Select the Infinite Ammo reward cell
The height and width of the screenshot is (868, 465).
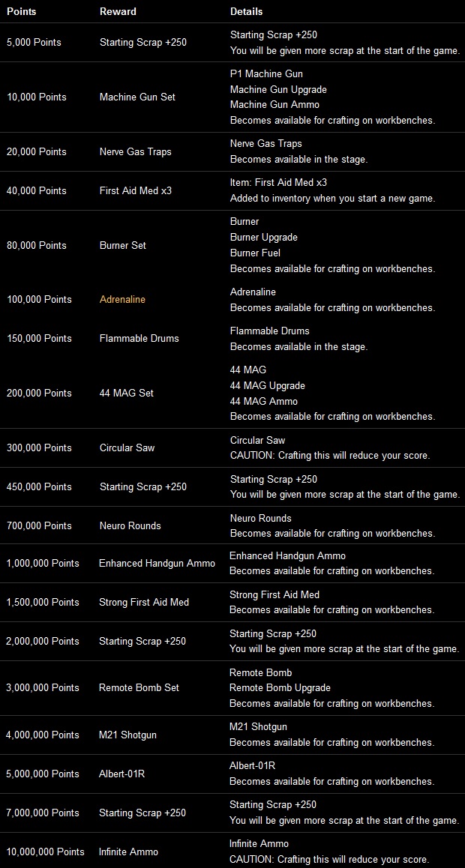point(128,852)
